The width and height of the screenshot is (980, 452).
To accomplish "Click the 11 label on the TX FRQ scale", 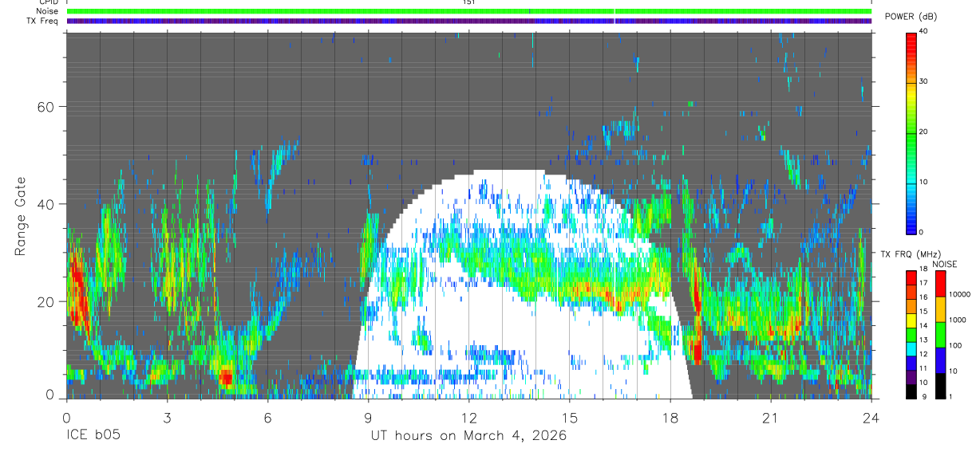I will click(x=924, y=368).
